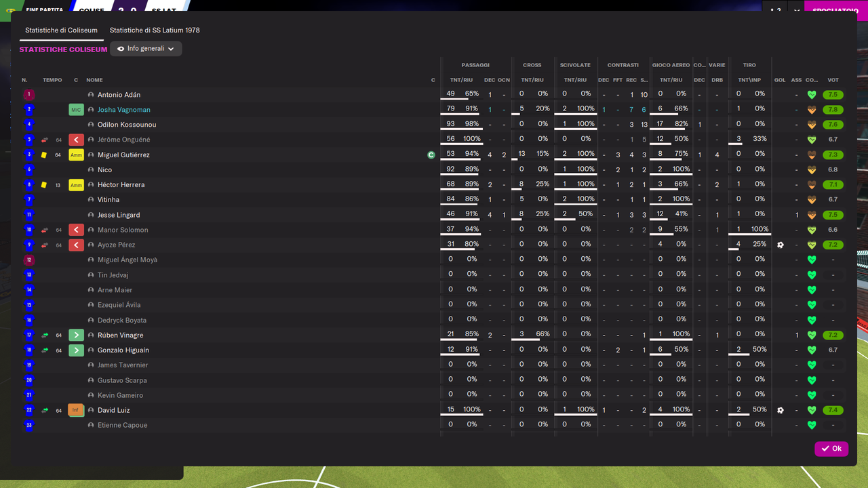The image size is (868, 488).
Task: Sort players by VOT rating column
Action: click(833, 80)
